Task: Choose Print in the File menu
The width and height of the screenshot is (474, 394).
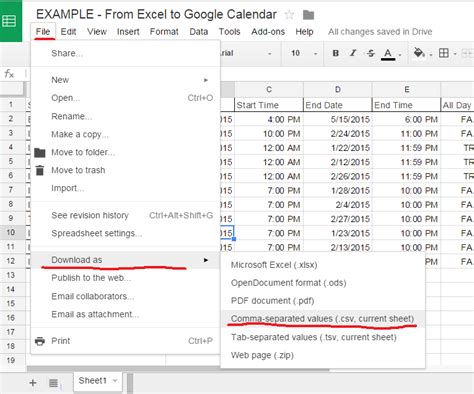Action: pyautogui.click(x=125, y=341)
